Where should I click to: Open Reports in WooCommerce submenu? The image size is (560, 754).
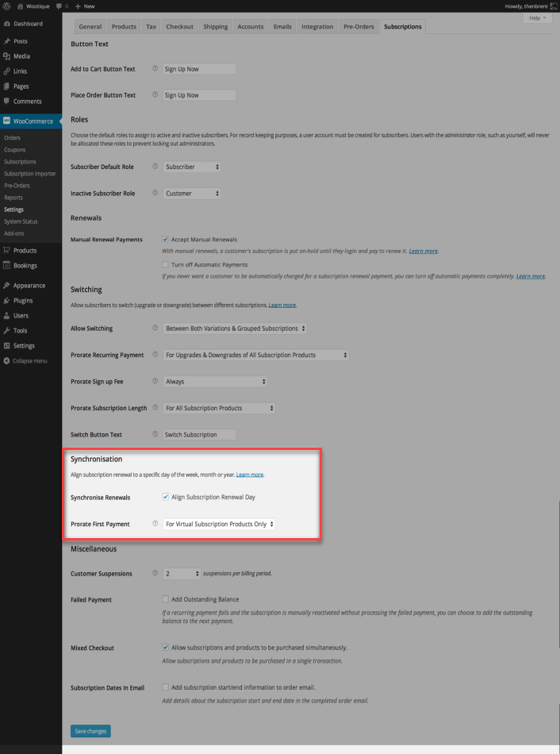(x=13, y=198)
